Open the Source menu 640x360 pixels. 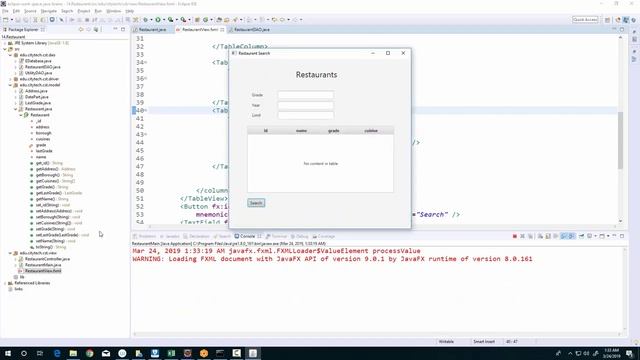[30, 11]
